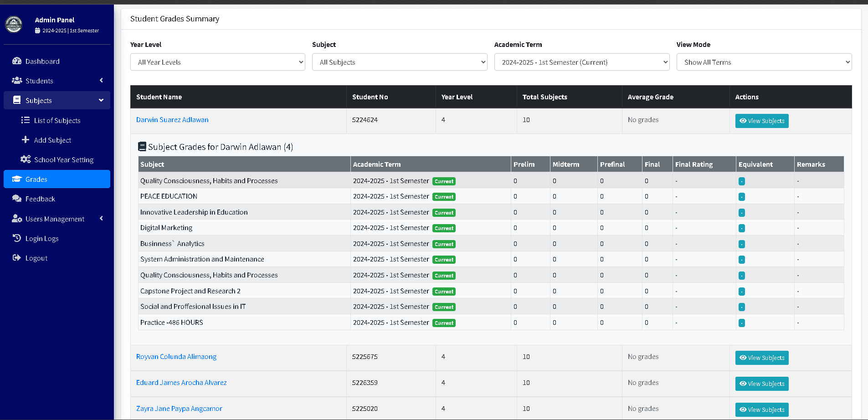Click the Innovative Leadership in Education subject cell

click(244, 212)
